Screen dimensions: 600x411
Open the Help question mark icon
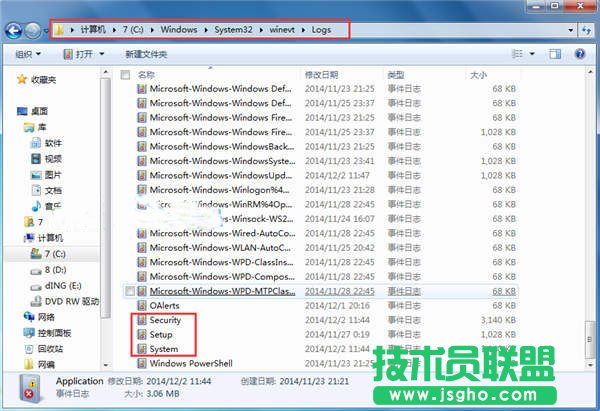point(580,54)
